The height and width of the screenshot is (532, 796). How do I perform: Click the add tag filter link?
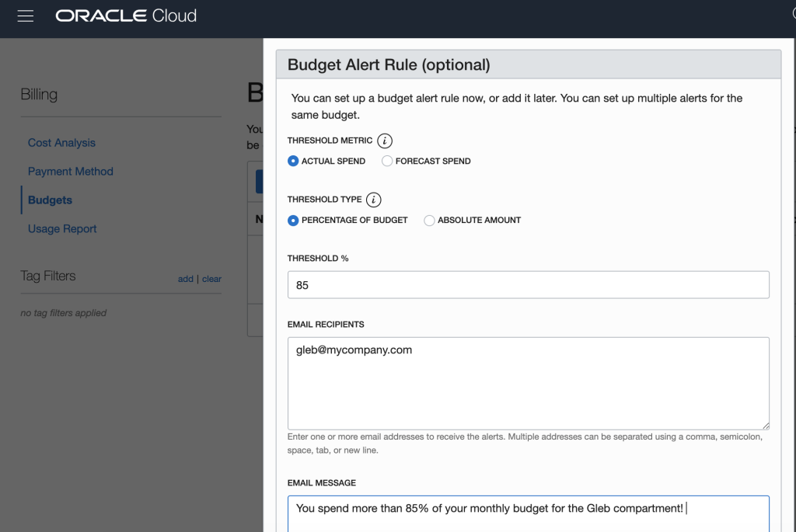click(x=185, y=279)
